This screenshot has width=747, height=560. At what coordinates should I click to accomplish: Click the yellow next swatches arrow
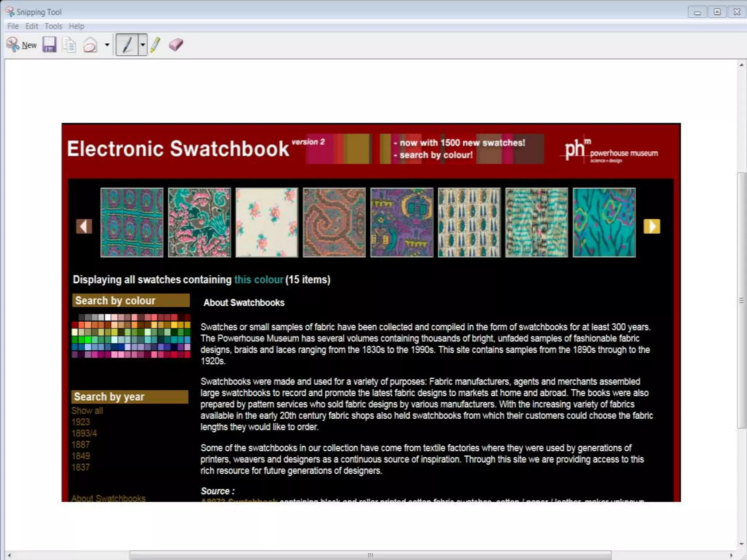point(652,226)
